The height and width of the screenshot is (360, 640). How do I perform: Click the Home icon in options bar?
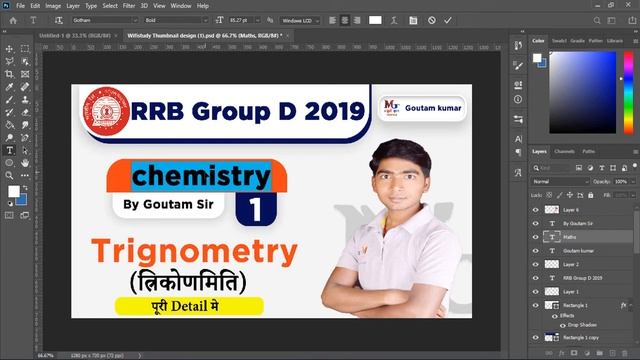tap(13, 20)
